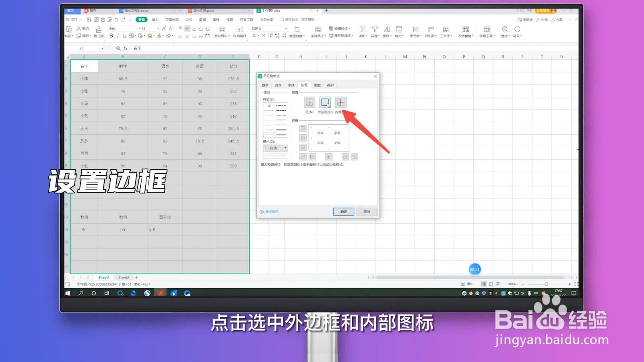644x362 pixels.
Task: Confirm with the 确定 button
Action: 344,212
